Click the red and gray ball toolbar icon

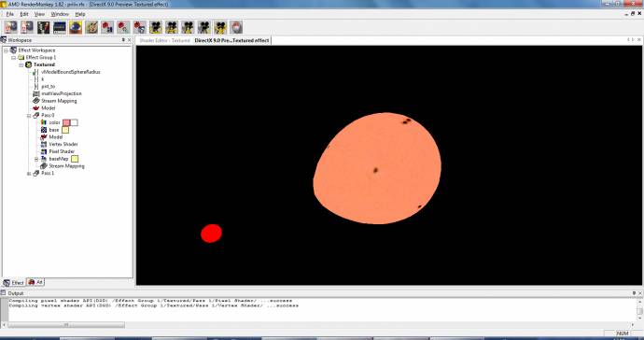tap(236, 27)
